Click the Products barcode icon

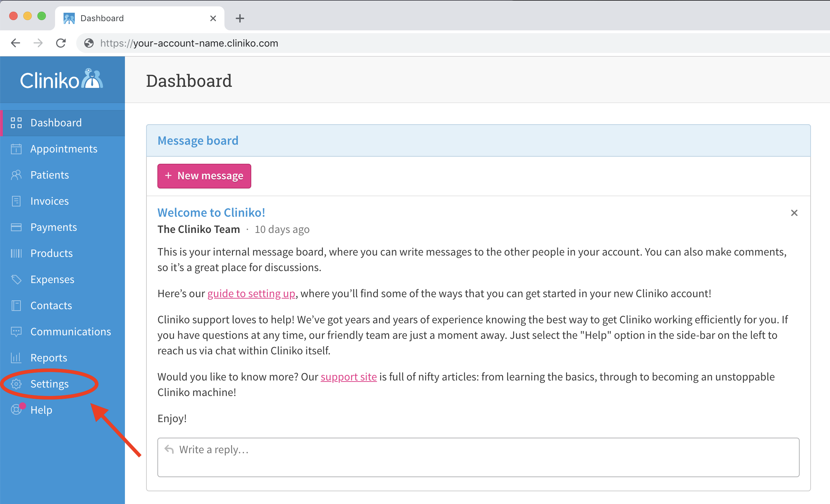click(x=16, y=253)
